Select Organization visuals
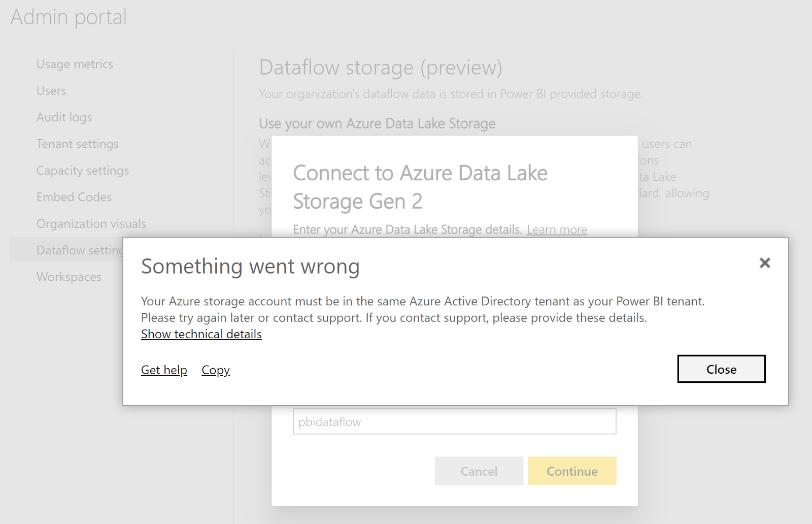 91,223
